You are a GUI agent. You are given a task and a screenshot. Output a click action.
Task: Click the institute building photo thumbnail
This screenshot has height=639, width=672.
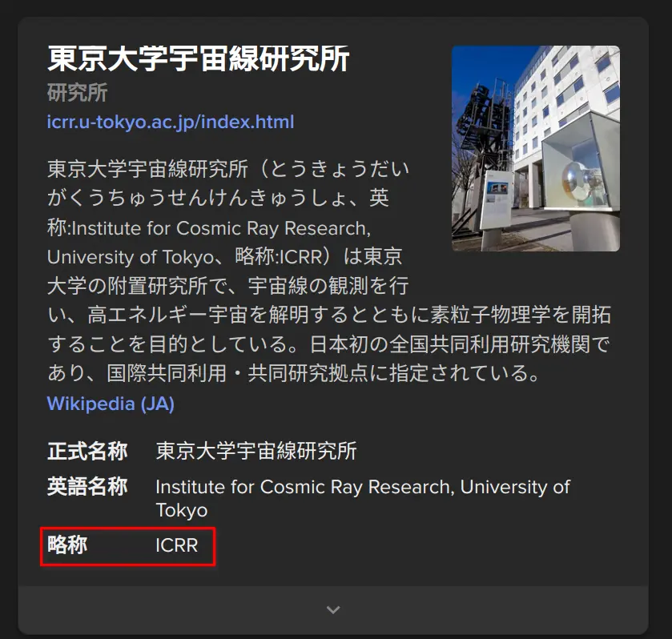[x=535, y=148]
